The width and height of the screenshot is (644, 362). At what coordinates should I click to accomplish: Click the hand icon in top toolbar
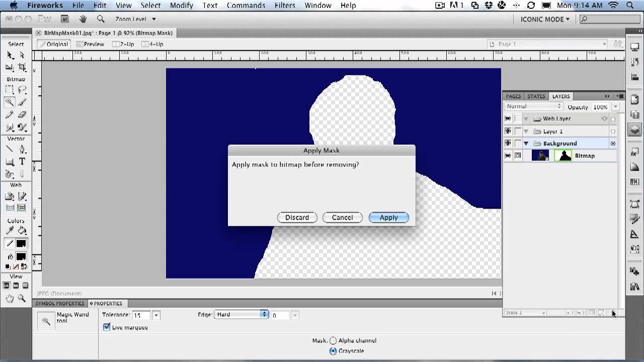tap(83, 19)
